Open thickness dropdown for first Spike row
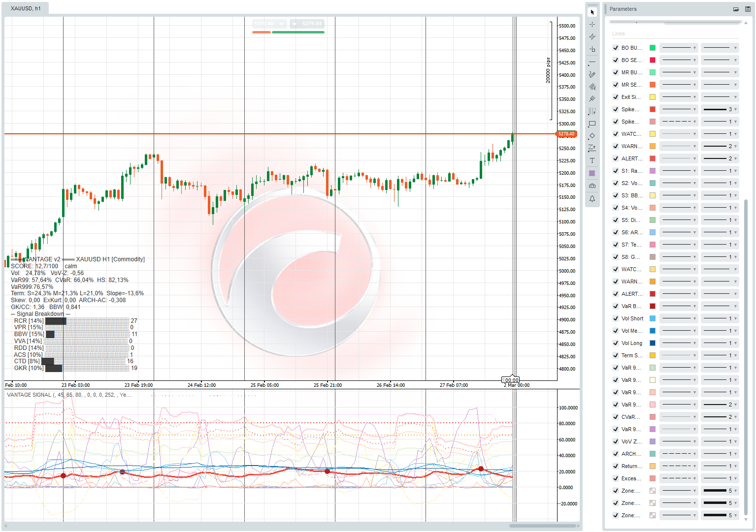756x532 pixels. click(720, 109)
